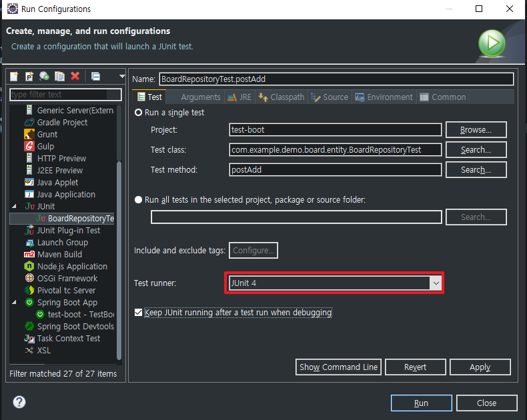Click the Export launch configuration icon
This screenshot has width=527, height=420.
(44, 77)
